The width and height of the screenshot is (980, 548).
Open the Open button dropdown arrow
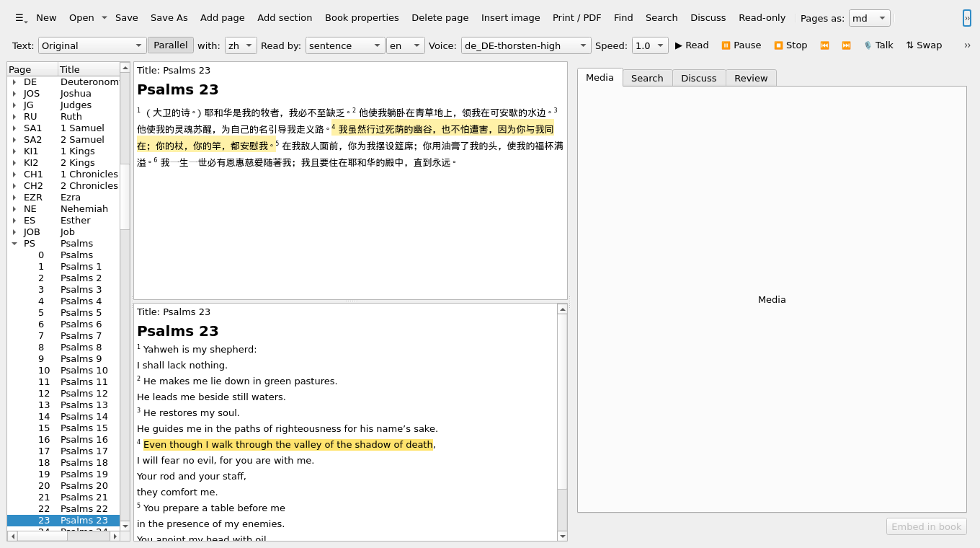104,18
